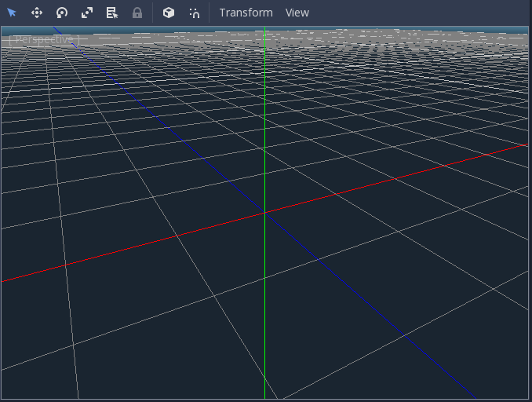Lock the selected object
The width and height of the screenshot is (532, 402).
tap(137, 13)
